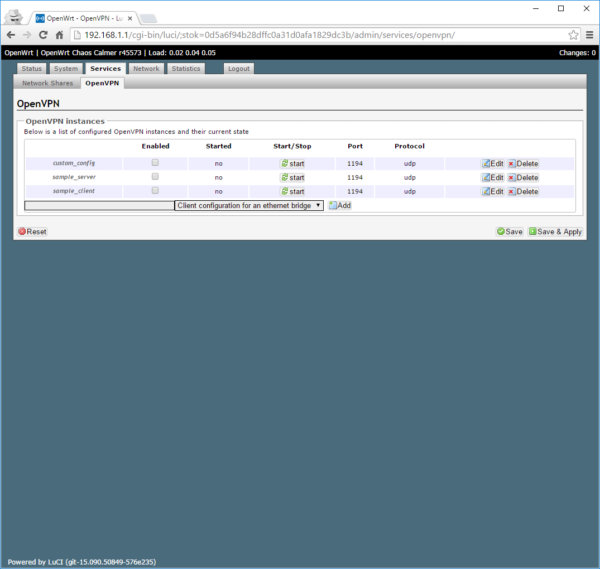Screen dimensions: 600x569
Task: Bookmark page with the star icon
Action: pos(573,34)
